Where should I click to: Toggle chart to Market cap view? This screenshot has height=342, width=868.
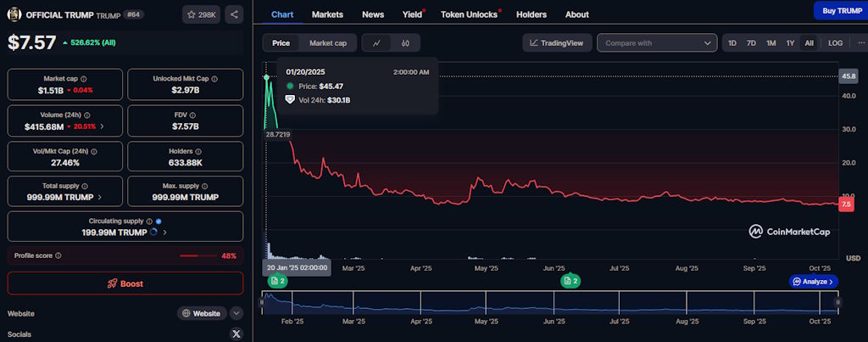327,42
